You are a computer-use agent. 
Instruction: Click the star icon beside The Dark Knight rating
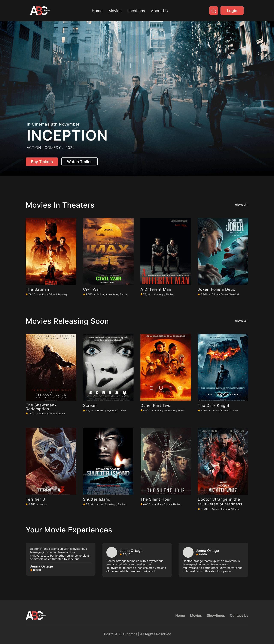pyautogui.click(x=199, y=410)
